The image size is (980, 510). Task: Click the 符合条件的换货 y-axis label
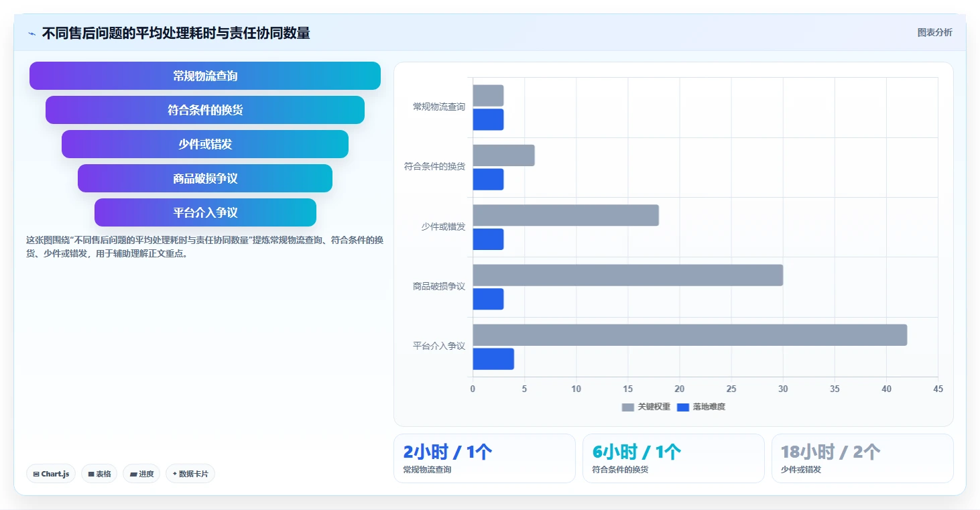point(434,167)
